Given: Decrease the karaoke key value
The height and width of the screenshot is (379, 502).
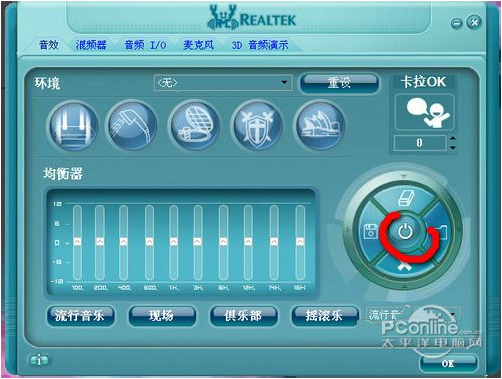Looking at the screenshot, I should click(x=453, y=147).
